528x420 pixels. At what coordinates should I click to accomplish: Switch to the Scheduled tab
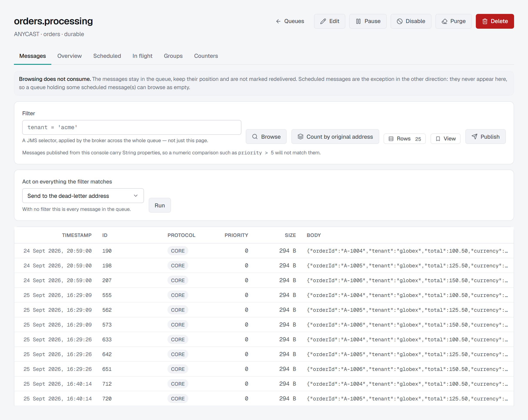tap(107, 56)
